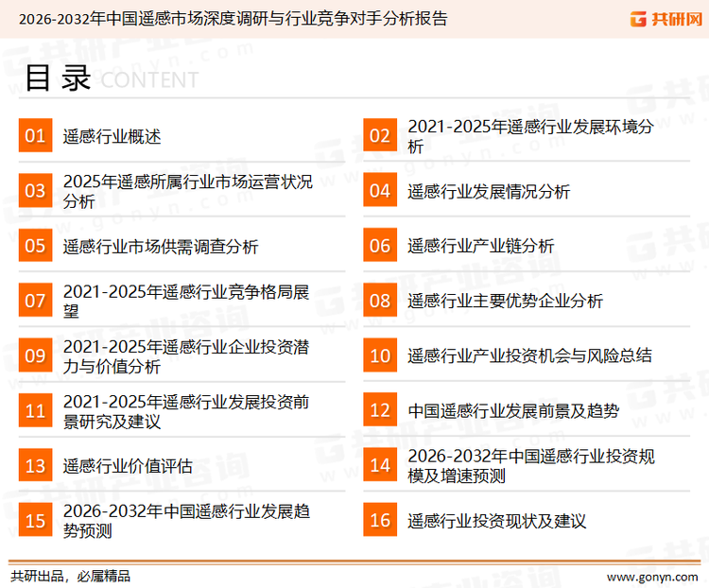This screenshot has height=588, width=709.
Task: Click the orange 12 number badge
Action: (x=380, y=410)
